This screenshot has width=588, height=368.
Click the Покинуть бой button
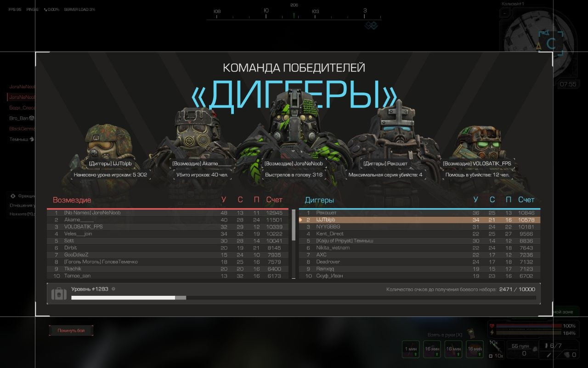tap(71, 330)
